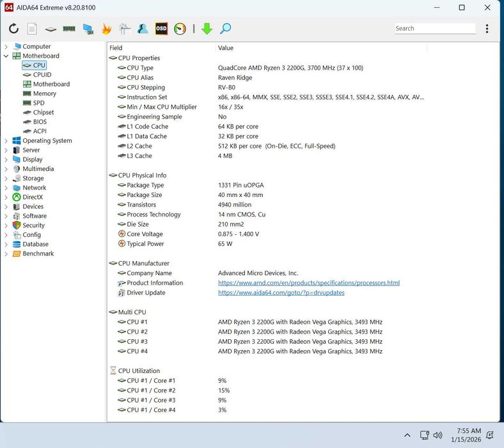Expand the Storage tree node

point(6,179)
